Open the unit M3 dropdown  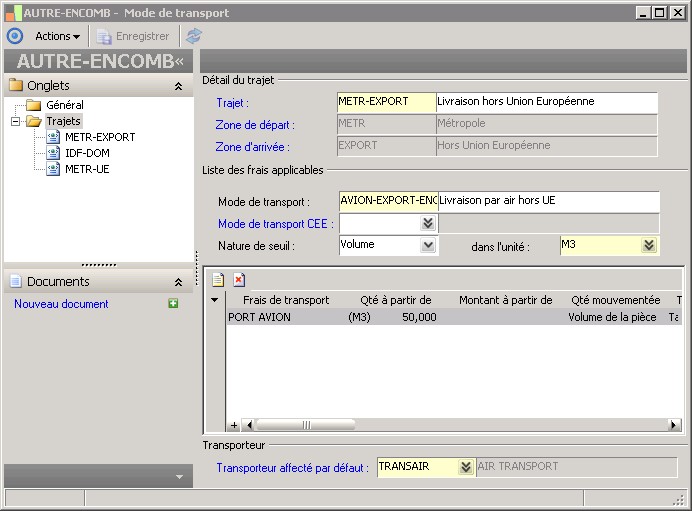pos(649,245)
